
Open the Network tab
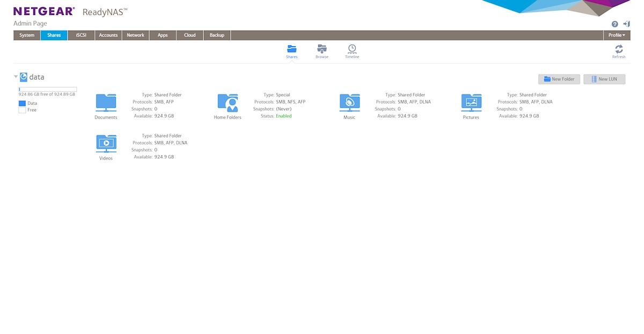135,35
